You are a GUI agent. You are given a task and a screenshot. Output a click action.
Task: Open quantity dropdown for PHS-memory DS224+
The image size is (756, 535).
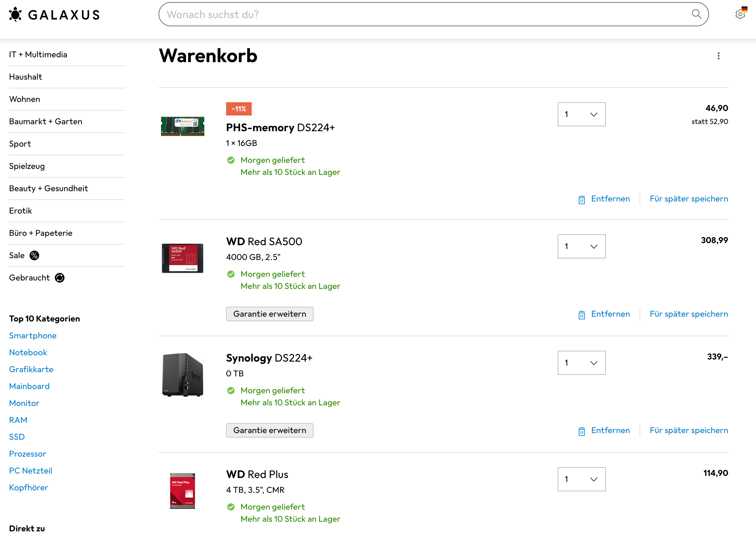581,114
